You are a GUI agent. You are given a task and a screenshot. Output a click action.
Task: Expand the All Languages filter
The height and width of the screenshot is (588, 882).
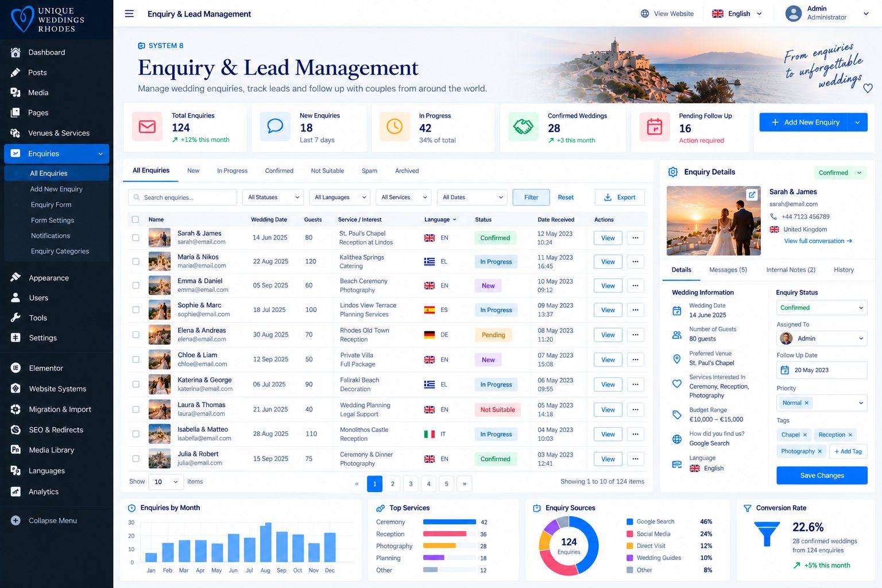[339, 198]
